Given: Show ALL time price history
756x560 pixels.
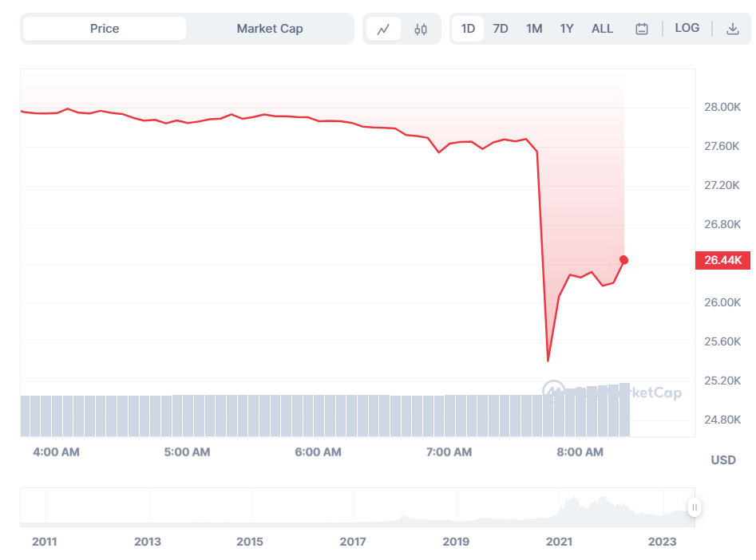Looking at the screenshot, I should pos(602,29).
